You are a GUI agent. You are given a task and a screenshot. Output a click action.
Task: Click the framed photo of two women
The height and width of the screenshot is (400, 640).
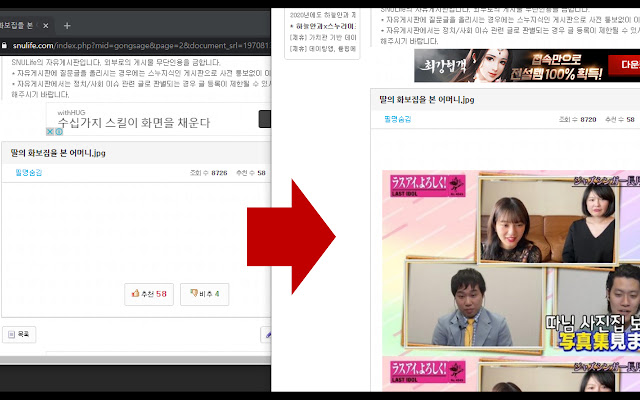[x=547, y=220]
